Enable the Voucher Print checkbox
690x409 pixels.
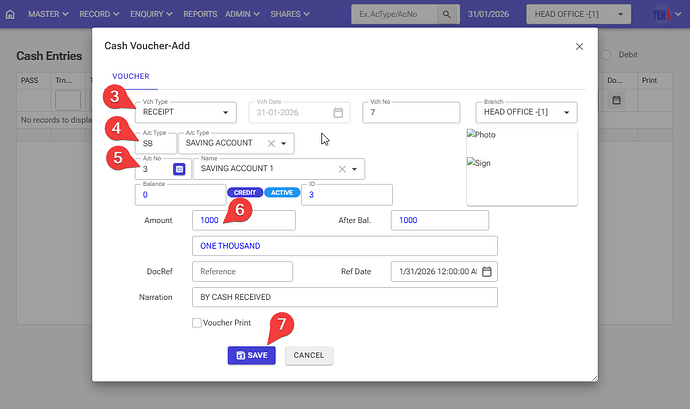197,322
